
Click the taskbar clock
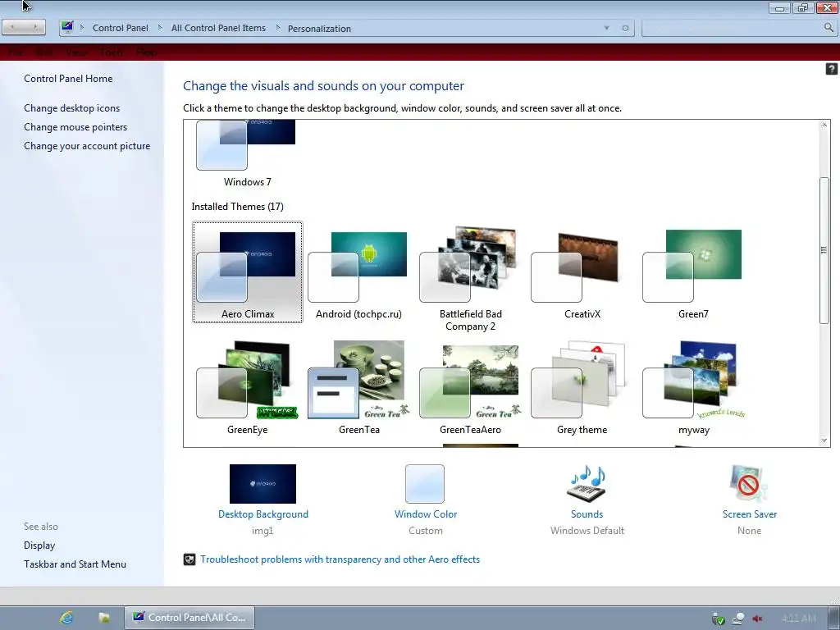[x=799, y=619]
